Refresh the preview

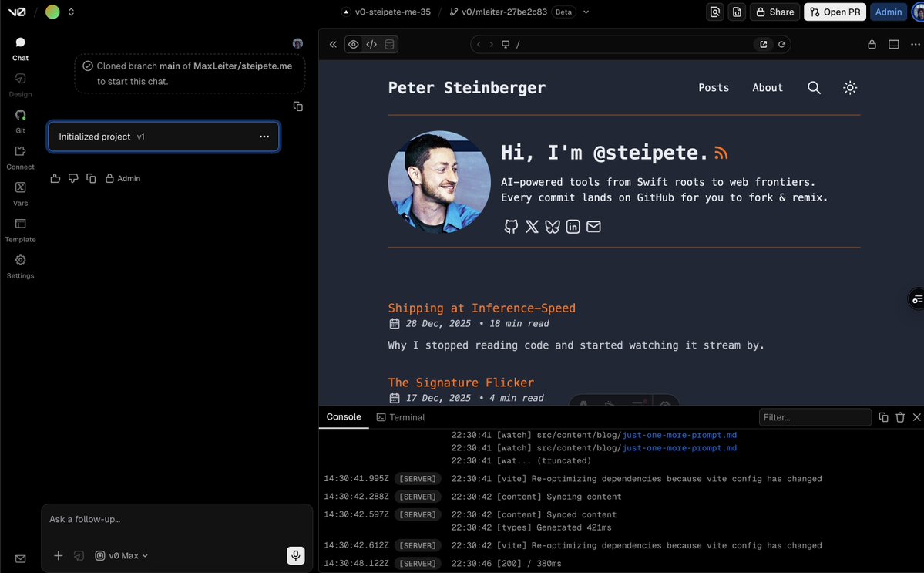coord(781,44)
